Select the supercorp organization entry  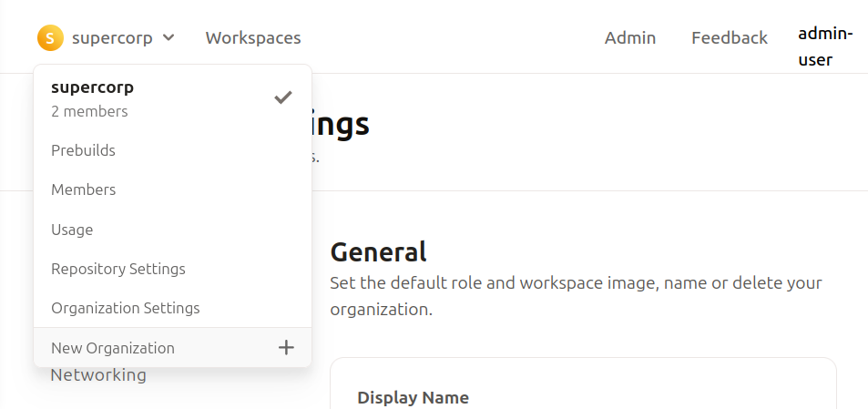tap(173, 98)
